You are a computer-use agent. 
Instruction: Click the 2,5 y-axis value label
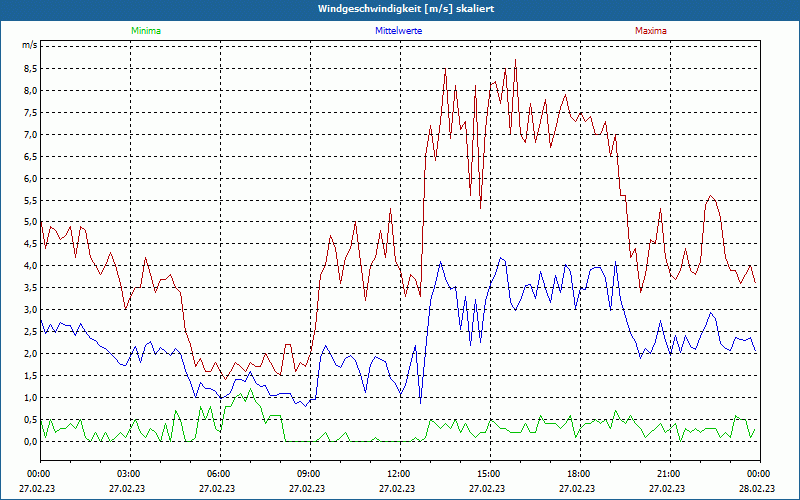pos(29,332)
